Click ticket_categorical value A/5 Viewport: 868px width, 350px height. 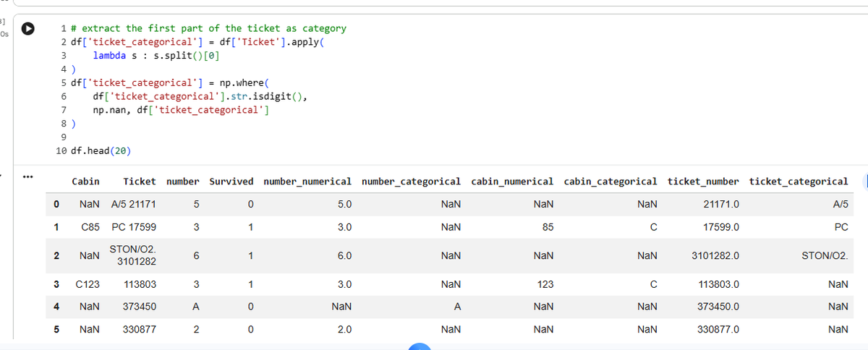coord(841,205)
